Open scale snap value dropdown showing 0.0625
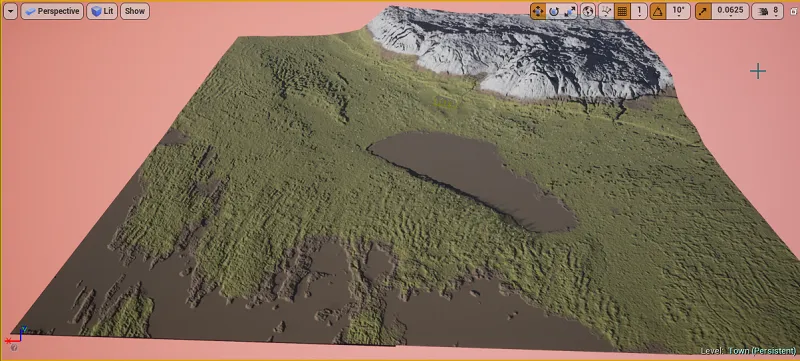The height and width of the screenshot is (361, 800). [731, 11]
